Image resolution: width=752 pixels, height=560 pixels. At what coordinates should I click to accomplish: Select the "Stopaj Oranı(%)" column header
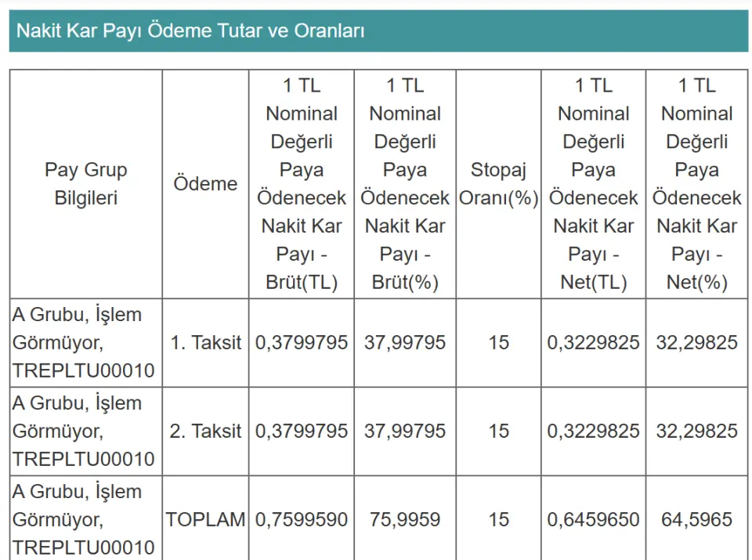point(498,184)
